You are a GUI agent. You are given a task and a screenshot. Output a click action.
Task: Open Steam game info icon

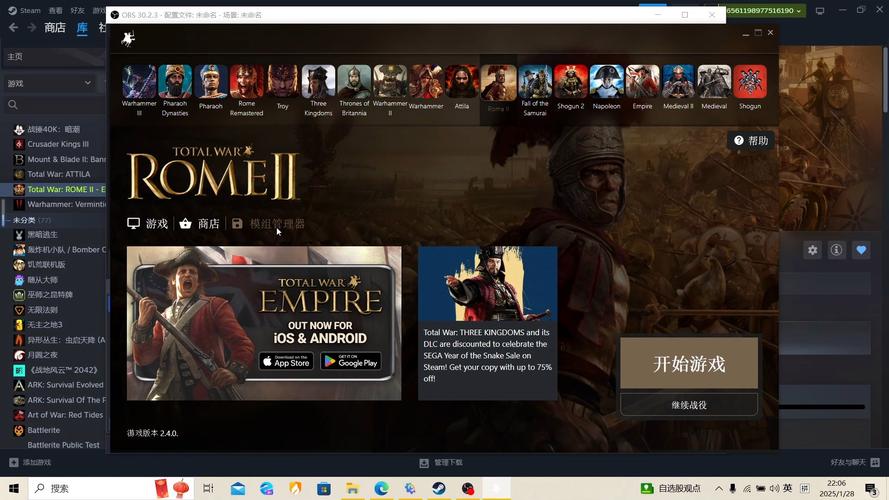click(x=836, y=250)
